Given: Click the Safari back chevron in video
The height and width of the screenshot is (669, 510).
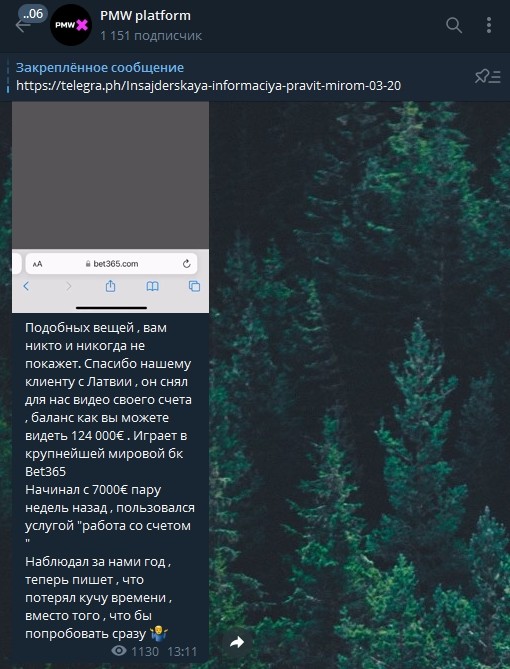Looking at the screenshot, I should click(26, 286).
